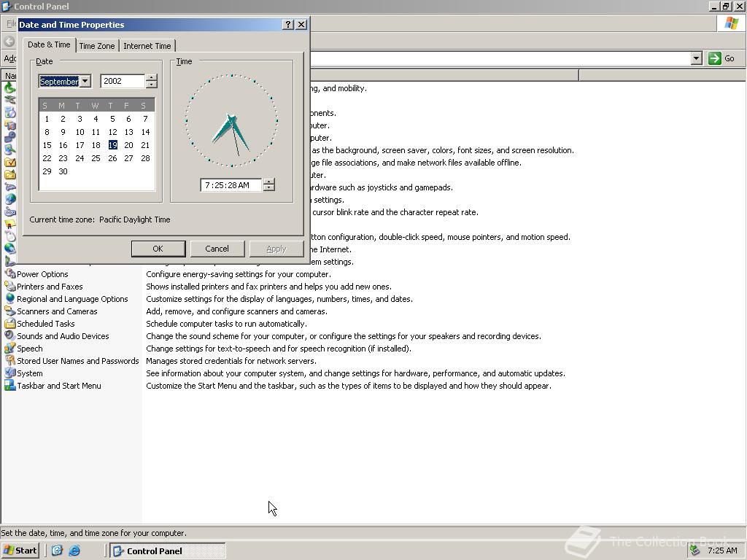Image resolution: width=747 pixels, height=560 pixels.
Task: Expand the Address bar dropdown arrow
Action: 696,58
